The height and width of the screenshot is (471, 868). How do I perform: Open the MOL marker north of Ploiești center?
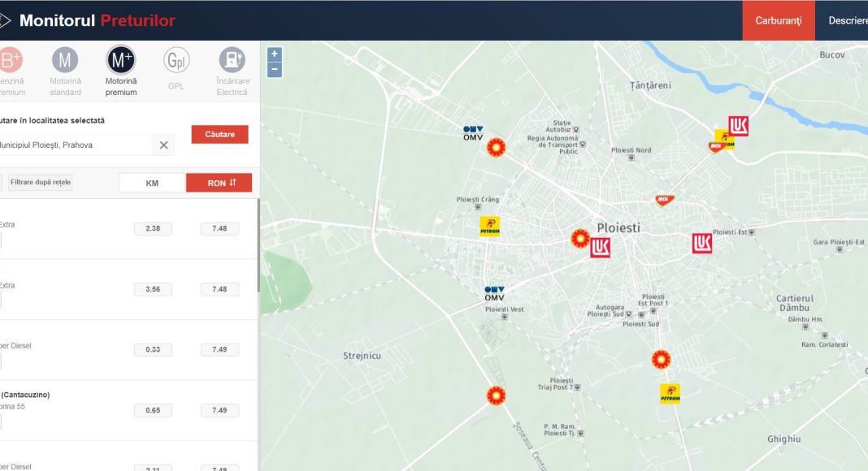(664, 200)
